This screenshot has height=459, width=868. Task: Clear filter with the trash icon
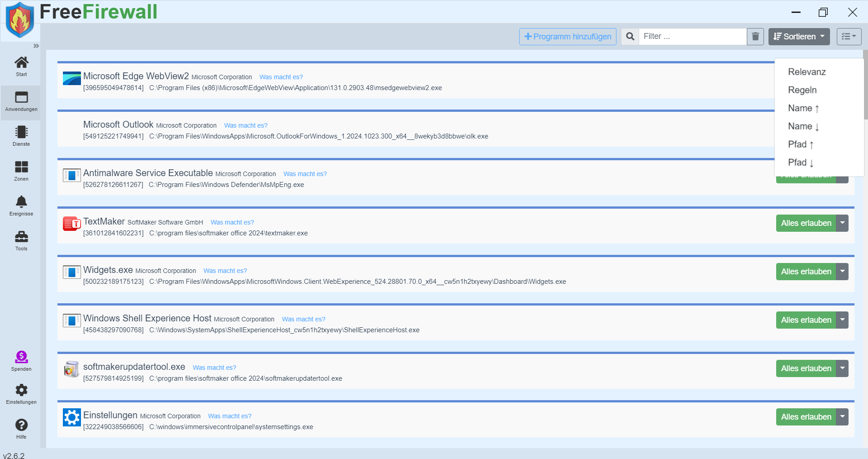pos(755,36)
